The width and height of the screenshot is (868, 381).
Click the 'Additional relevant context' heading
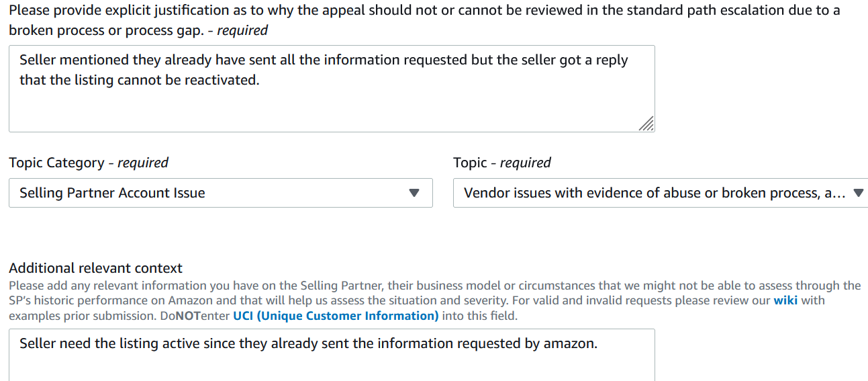click(x=95, y=268)
